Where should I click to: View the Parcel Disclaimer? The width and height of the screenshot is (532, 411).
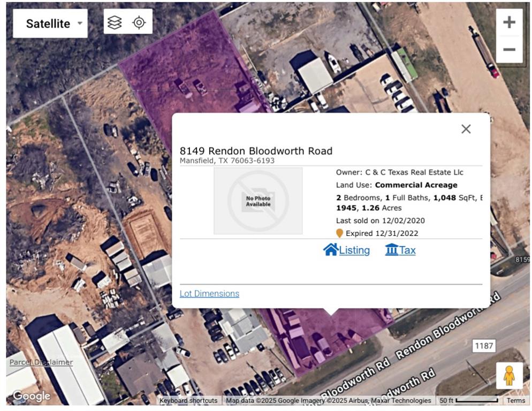pos(41,362)
